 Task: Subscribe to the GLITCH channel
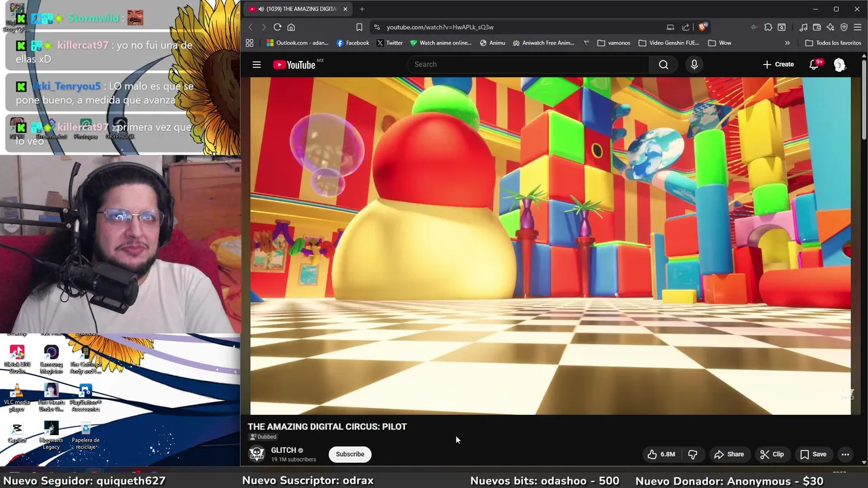350,454
